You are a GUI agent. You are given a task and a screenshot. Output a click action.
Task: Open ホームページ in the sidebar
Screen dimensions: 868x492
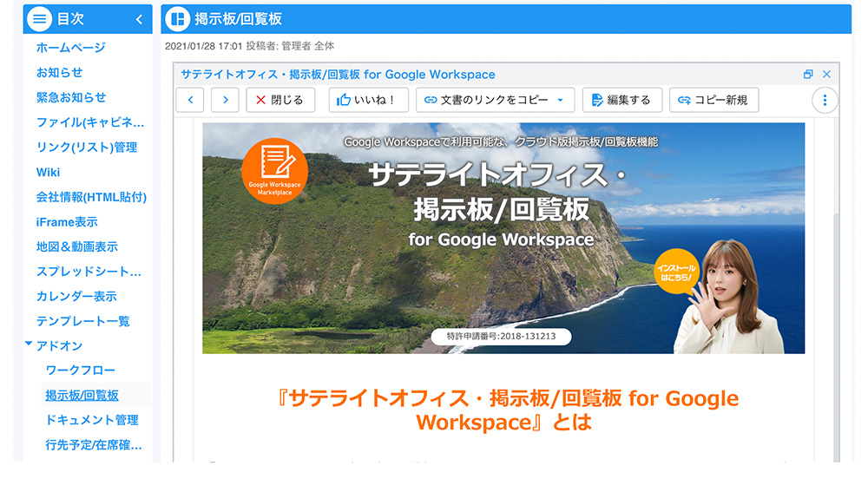70,48
